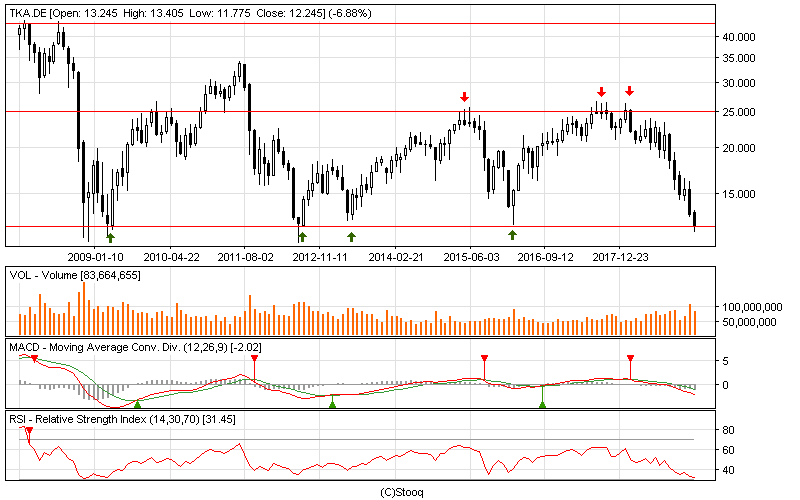800x500 pixels.
Task: Click the 2015-06-03 date label
Action: point(471,257)
